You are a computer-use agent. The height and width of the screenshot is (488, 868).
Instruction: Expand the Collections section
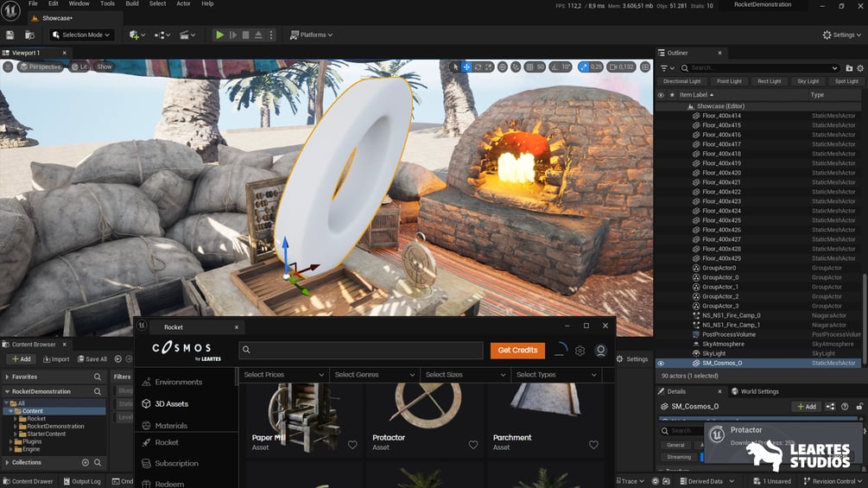point(7,463)
